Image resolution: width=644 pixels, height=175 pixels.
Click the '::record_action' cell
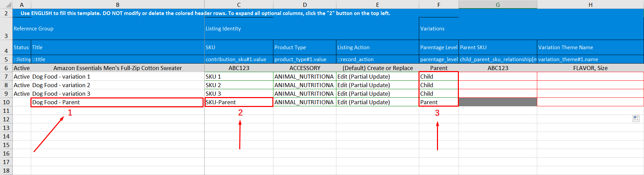coord(377,59)
